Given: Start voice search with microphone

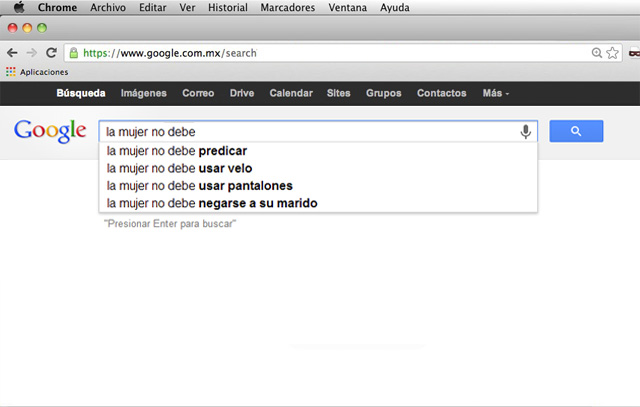Looking at the screenshot, I should 525,132.
